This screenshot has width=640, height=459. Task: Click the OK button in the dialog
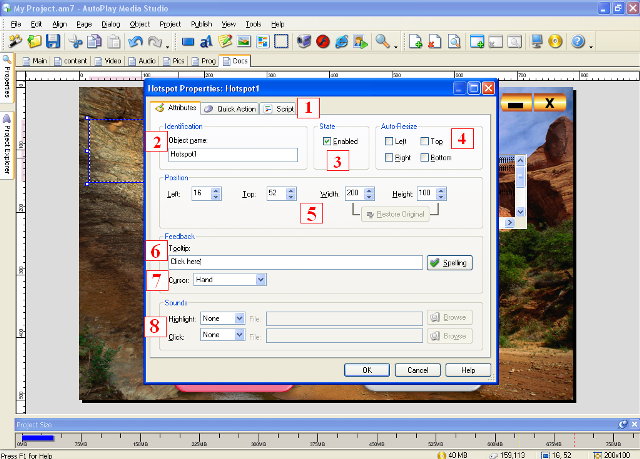[367, 369]
